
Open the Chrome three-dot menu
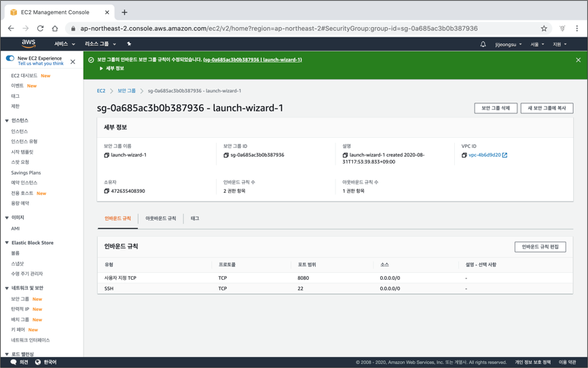pos(576,29)
